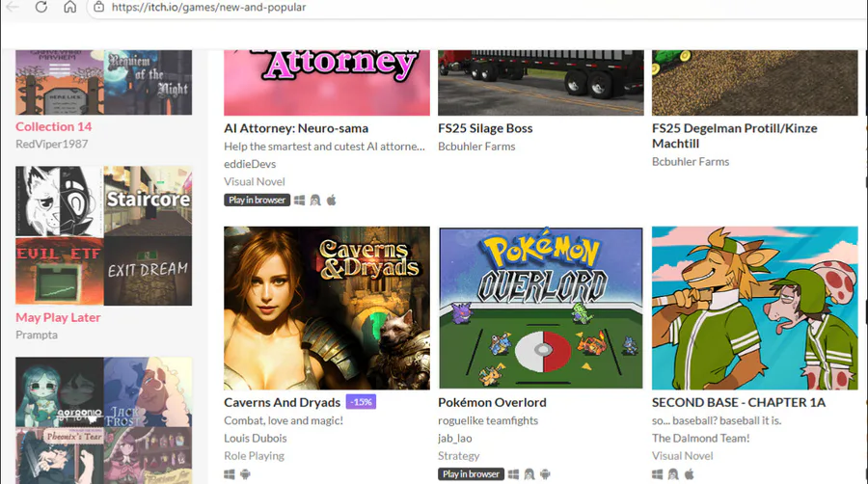Viewport: 868px width, 484px height.
Task: Click the -15% sale badge
Action: (x=361, y=402)
